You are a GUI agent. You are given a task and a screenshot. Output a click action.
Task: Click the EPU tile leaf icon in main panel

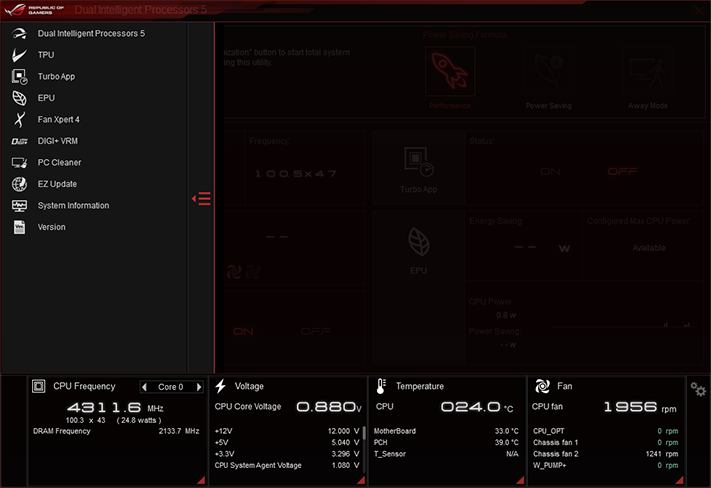419,242
